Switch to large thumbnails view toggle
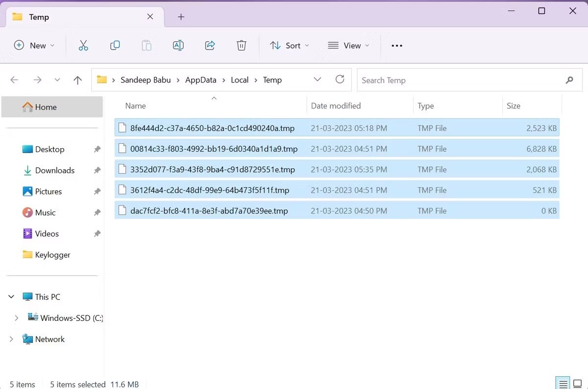Screen dimensions: 588x389 pos(578,384)
